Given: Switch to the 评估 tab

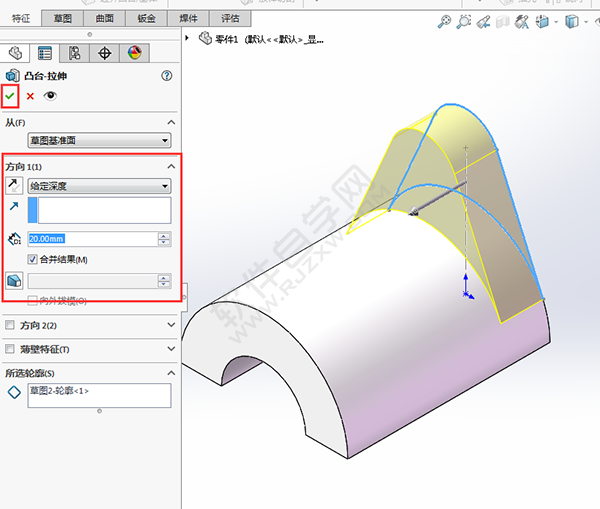Looking at the screenshot, I should [x=230, y=18].
